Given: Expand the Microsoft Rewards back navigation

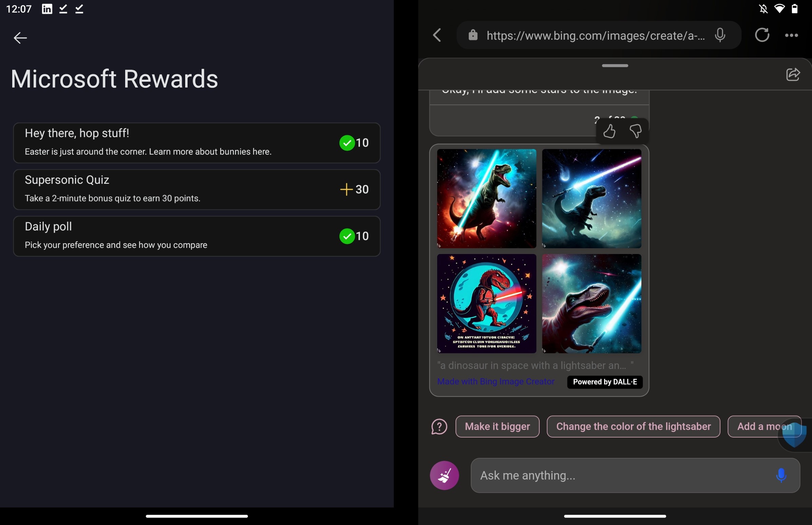Looking at the screenshot, I should [x=21, y=37].
